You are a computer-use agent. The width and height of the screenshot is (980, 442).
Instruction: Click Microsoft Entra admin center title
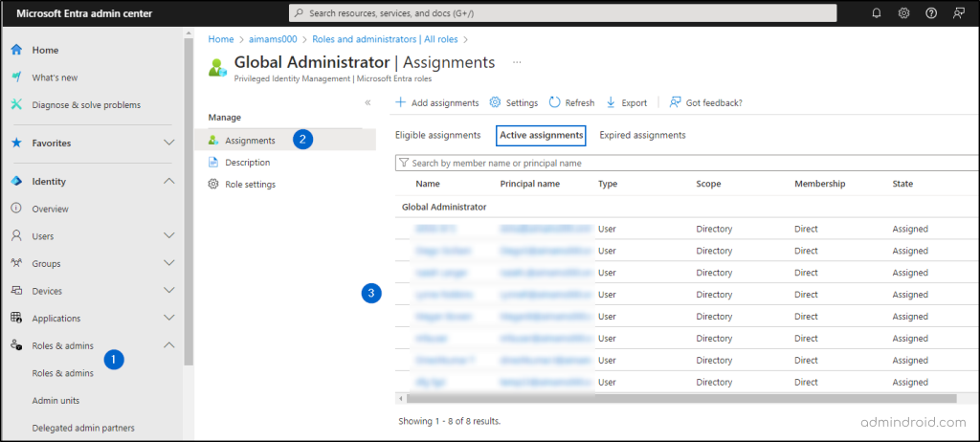(84, 13)
